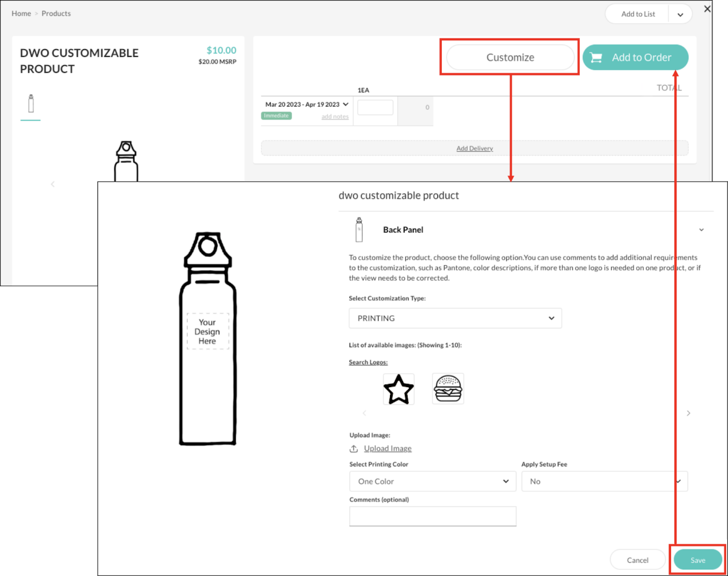Click the Back Panel bottle icon
This screenshot has height=576, width=728.
coord(359,230)
